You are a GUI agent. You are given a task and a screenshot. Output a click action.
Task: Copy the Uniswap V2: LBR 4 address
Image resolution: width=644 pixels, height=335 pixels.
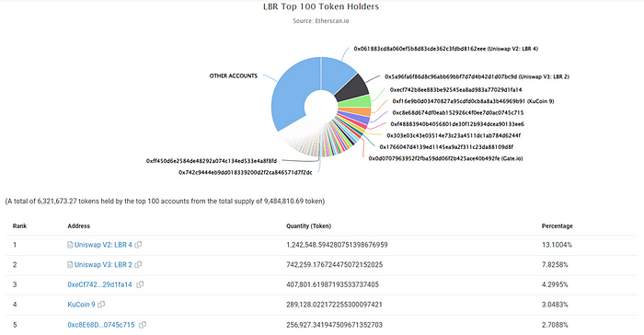point(138,245)
